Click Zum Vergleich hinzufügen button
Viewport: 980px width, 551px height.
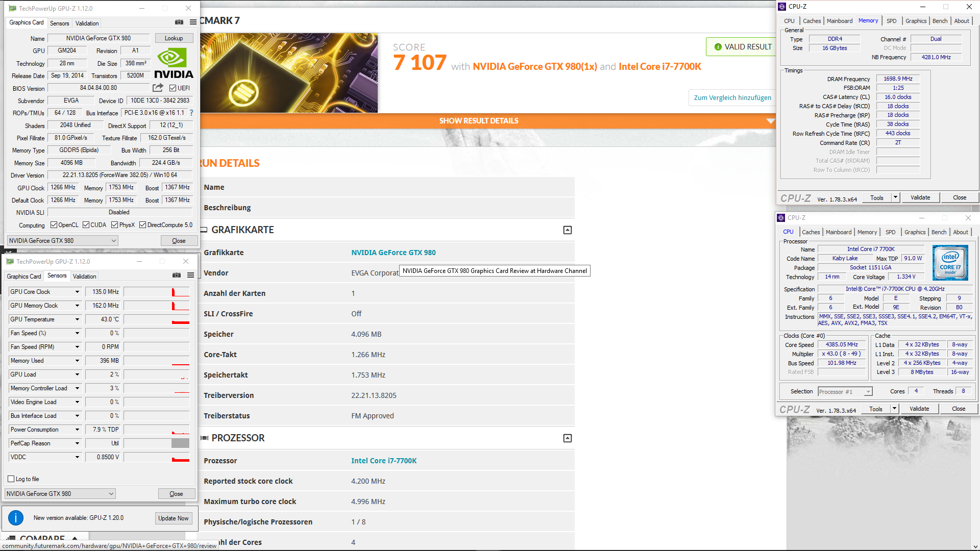(732, 98)
